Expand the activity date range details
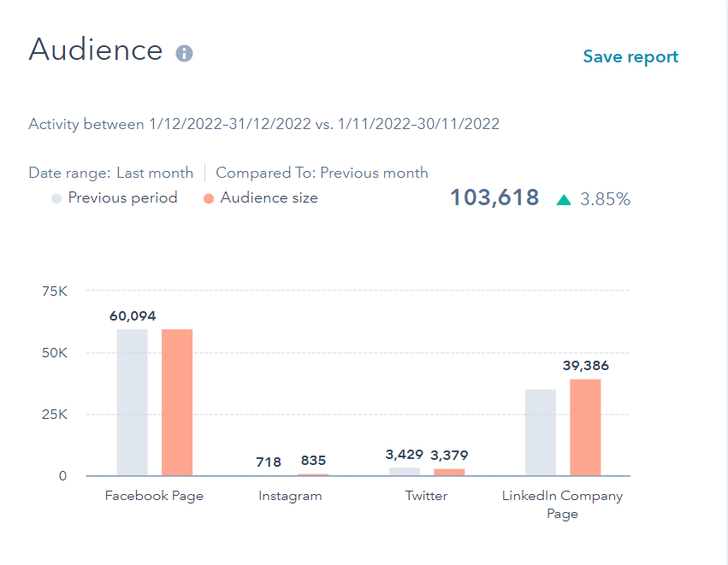The width and height of the screenshot is (728, 565). point(263,124)
